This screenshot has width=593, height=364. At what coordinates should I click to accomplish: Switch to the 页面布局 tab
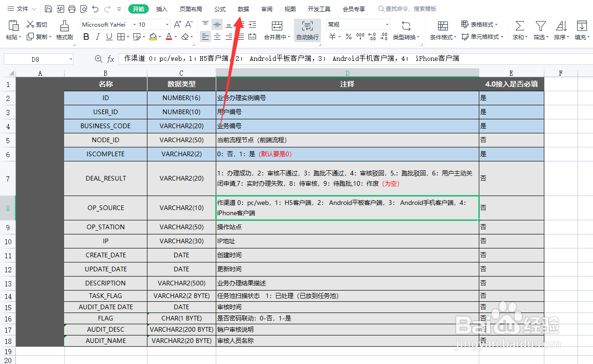coord(191,9)
